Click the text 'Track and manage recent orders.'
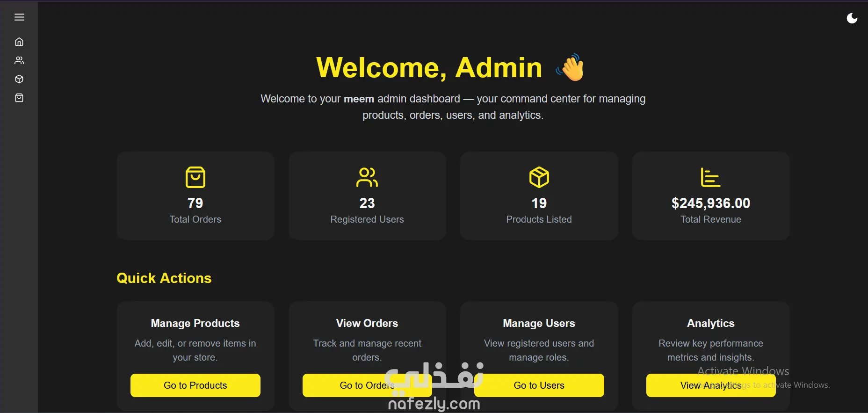868x413 pixels. point(367,350)
